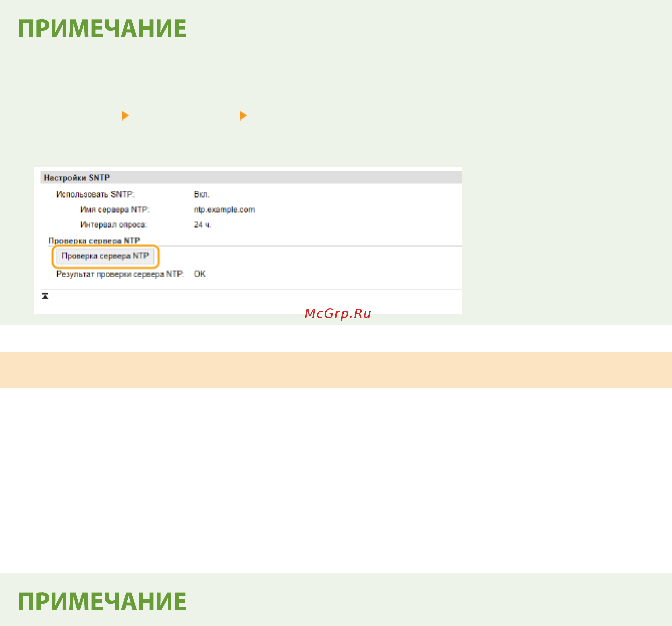672x626 pixels.
Task: Click the 'Использовать SNTP:' label
Action: coord(95,195)
